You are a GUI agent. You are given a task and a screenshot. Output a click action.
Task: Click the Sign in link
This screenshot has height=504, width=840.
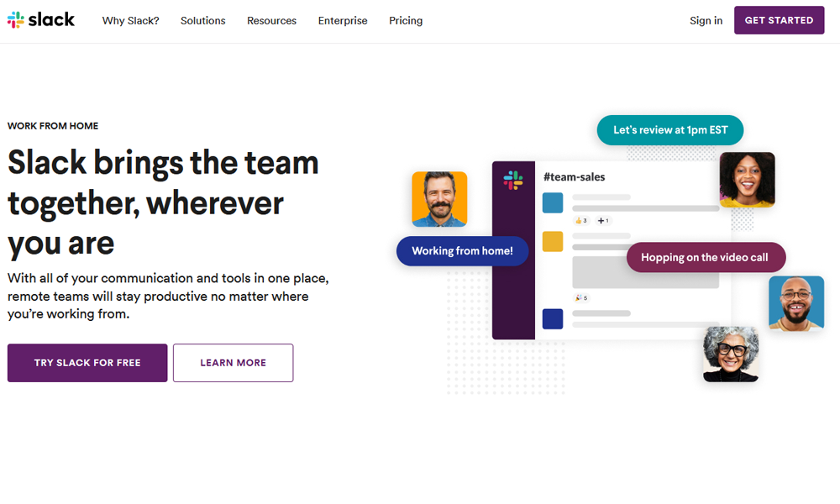[706, 20]
